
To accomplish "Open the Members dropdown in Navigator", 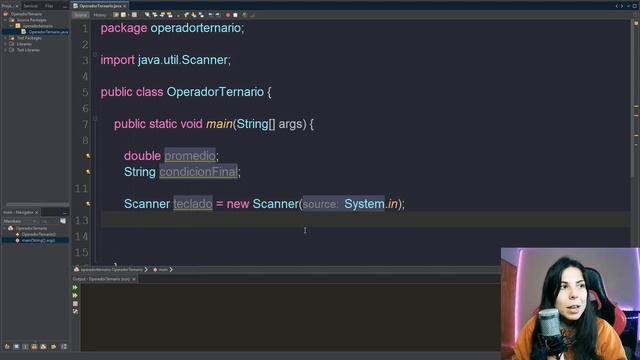I will [x=20, y=221].
